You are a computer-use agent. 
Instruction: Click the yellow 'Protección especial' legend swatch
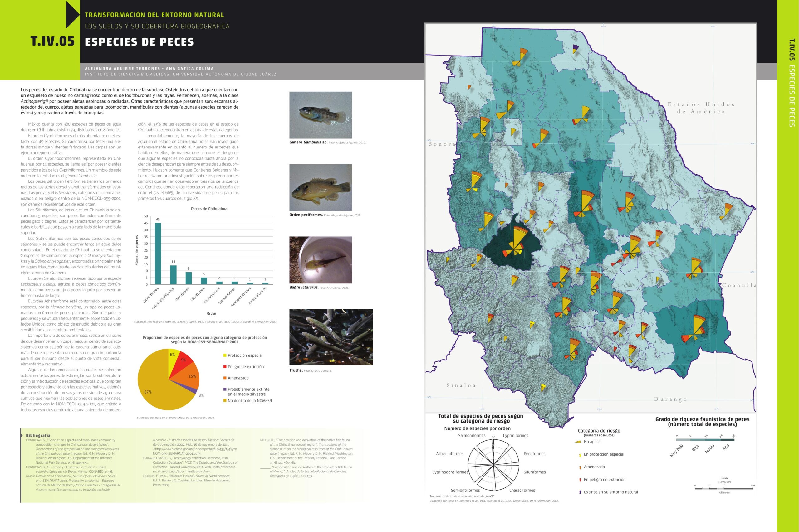(225, 355)
